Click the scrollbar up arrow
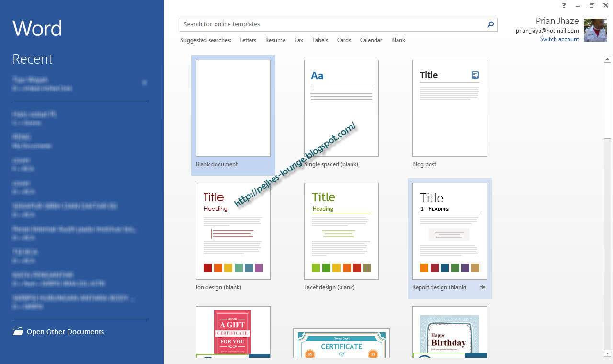The height and width of the screenshot is (364, 613). tap(608, 59)
